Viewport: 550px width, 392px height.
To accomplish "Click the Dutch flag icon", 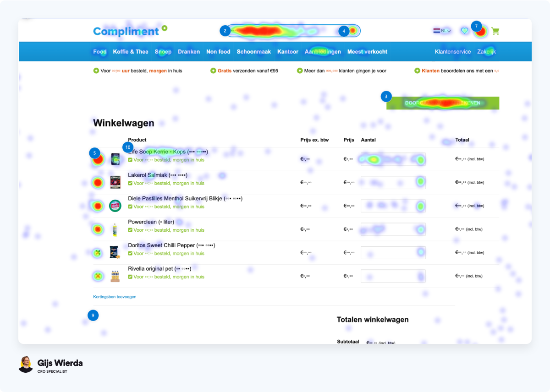I will [x=436, y=31].
